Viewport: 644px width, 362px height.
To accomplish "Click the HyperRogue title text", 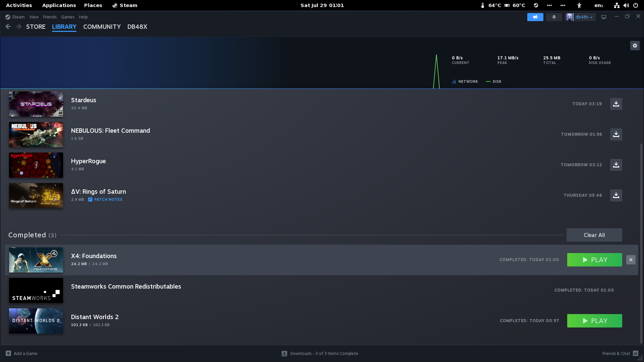I will [x=89, y=161].
